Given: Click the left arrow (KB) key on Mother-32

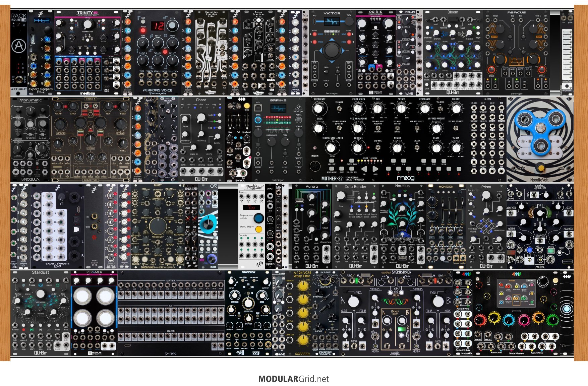Looking at the screenshot, I should [364, 169].
